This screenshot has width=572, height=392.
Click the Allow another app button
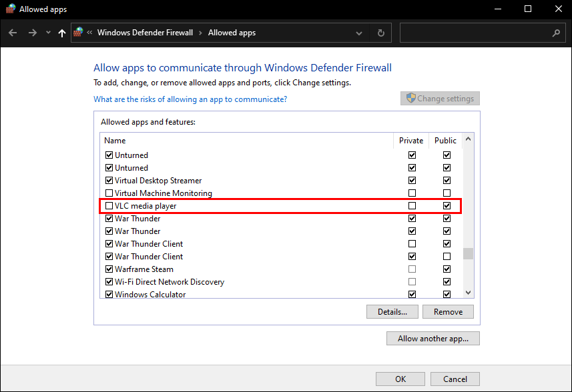(x=433, y=339)
